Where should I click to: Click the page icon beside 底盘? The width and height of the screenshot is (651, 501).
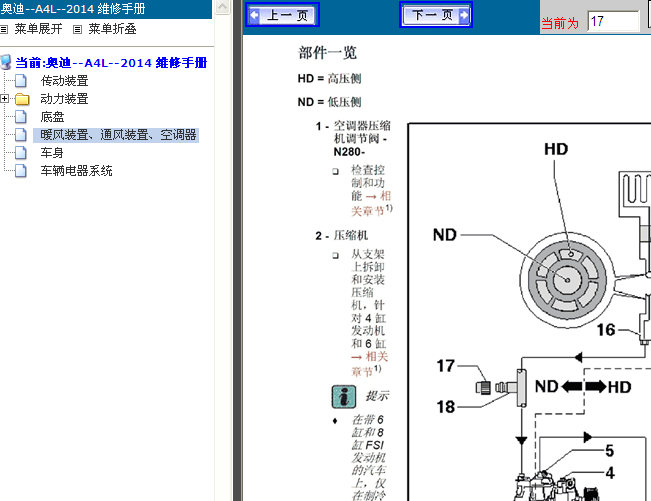(21, 117)
